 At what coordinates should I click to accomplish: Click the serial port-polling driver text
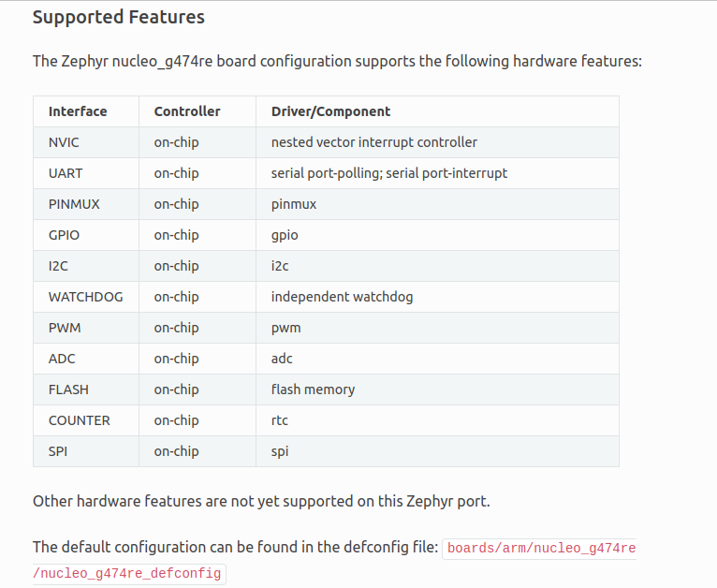(x=327, y=173)
